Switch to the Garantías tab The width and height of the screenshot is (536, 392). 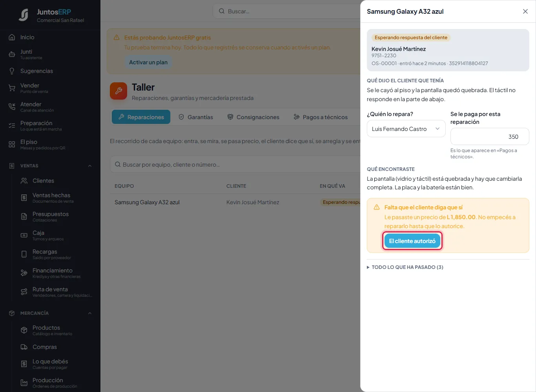[x=196, y=117]
